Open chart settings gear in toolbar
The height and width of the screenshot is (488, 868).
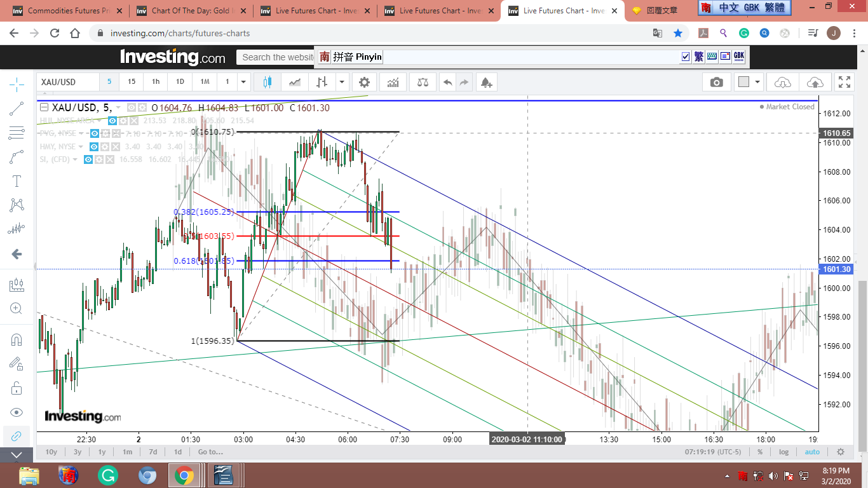[x=364, y=82]
